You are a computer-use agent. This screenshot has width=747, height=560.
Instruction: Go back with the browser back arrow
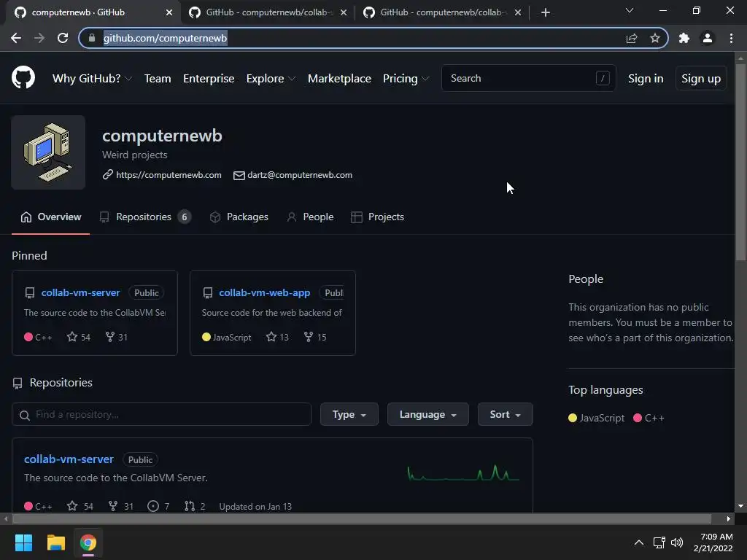[x=16, y=38]
